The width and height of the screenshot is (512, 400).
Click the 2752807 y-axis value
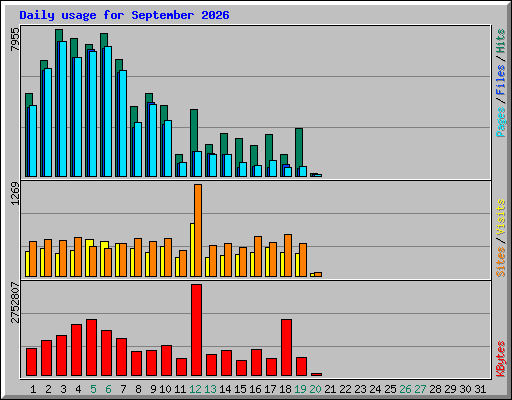coord(15,303)
